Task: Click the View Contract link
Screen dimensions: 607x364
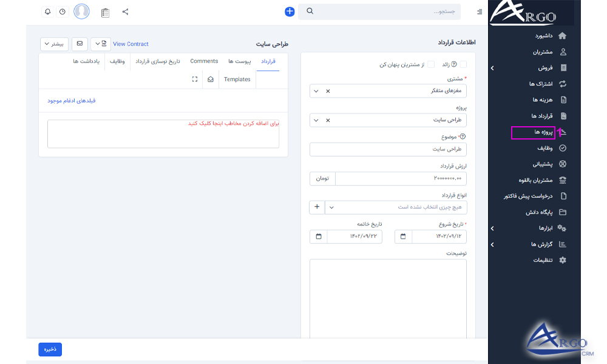Action: [130, 44]
